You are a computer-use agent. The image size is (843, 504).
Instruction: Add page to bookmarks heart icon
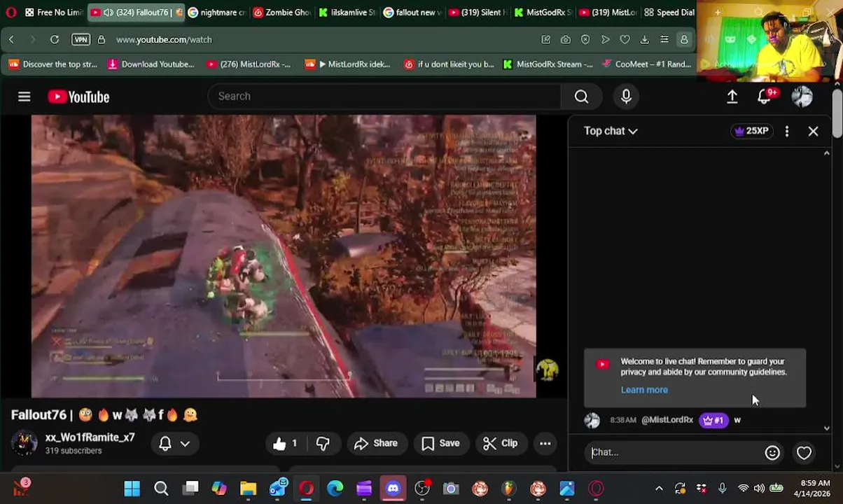[x=625, y=40]
